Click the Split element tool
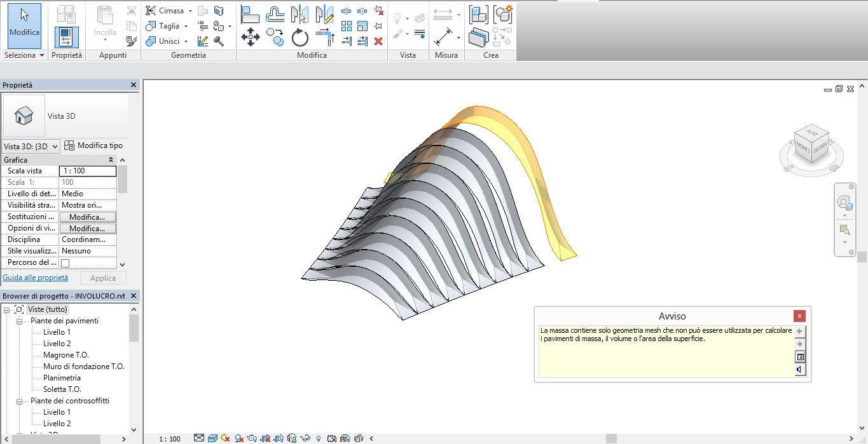Screen dimensions: 868x444 (x=347, y=11)
